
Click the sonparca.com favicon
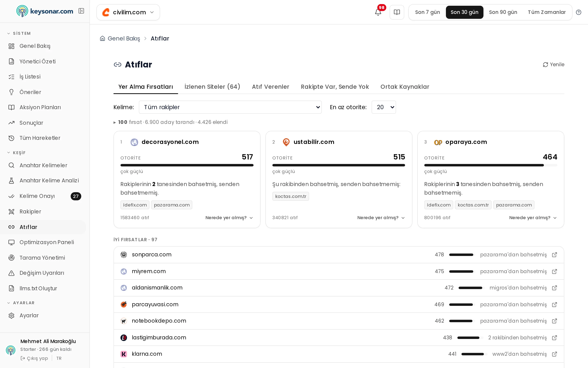(124, 255)
